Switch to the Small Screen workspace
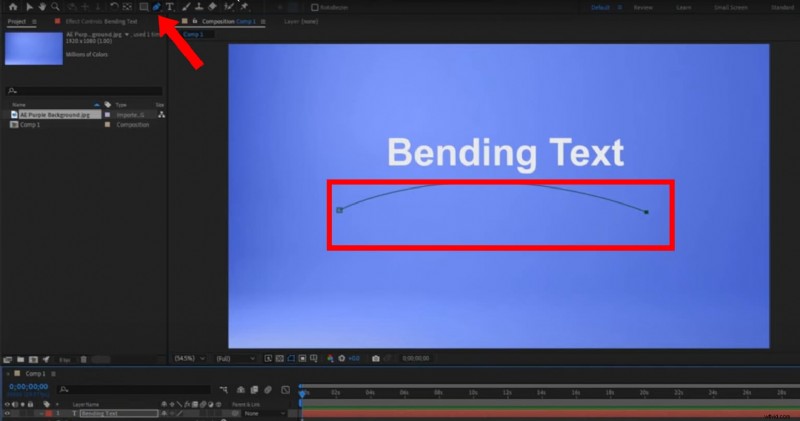Viewport: 800px width, 421px height. point(731,8)
